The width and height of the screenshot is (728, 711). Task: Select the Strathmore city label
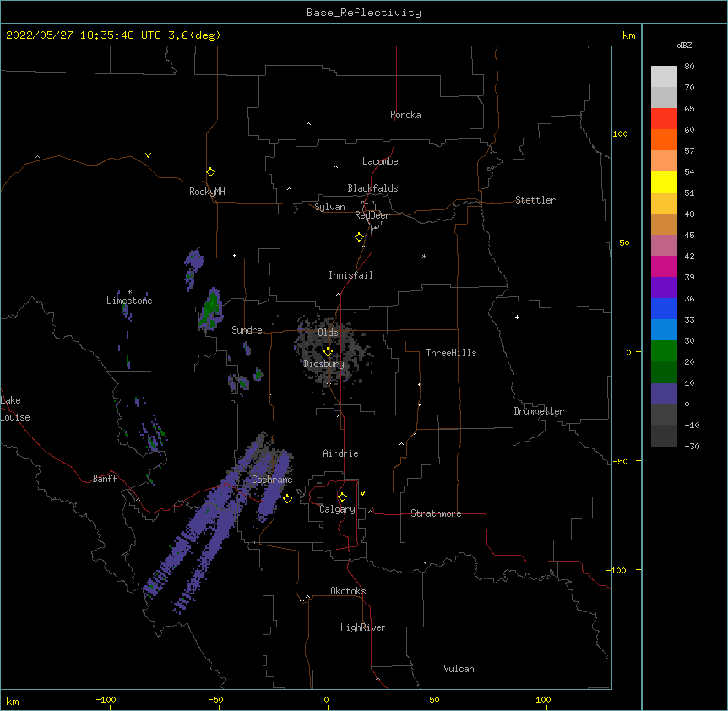(x=436, y=513)
